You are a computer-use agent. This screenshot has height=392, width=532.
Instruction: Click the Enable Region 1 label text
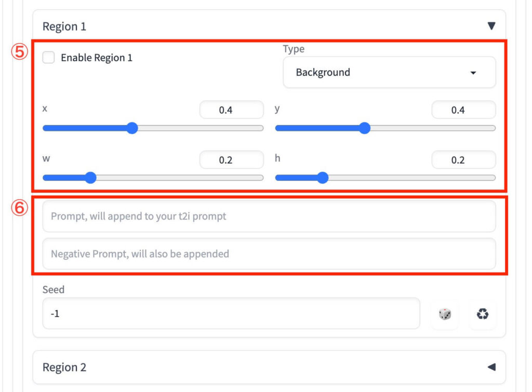click(x=97, y=58)
